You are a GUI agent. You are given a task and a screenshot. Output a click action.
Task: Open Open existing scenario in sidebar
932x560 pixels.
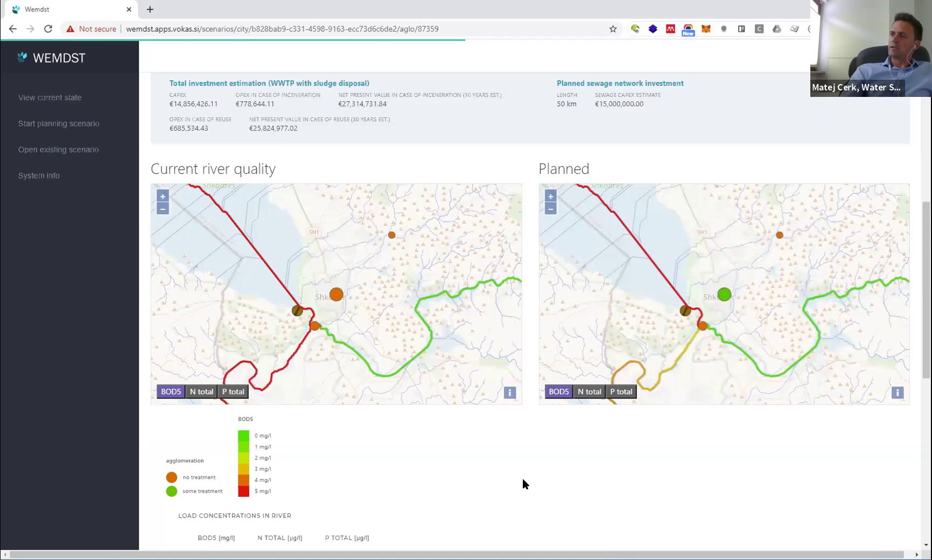point(59,150)
